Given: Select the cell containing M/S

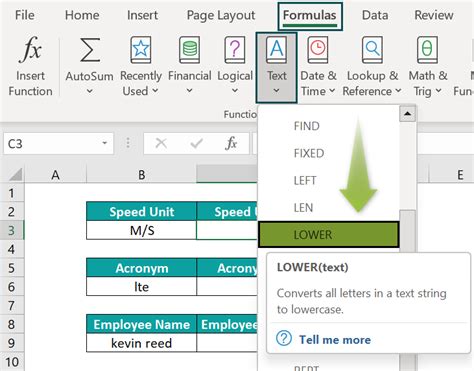Looking at the screenshot, I should pos(141,230).
